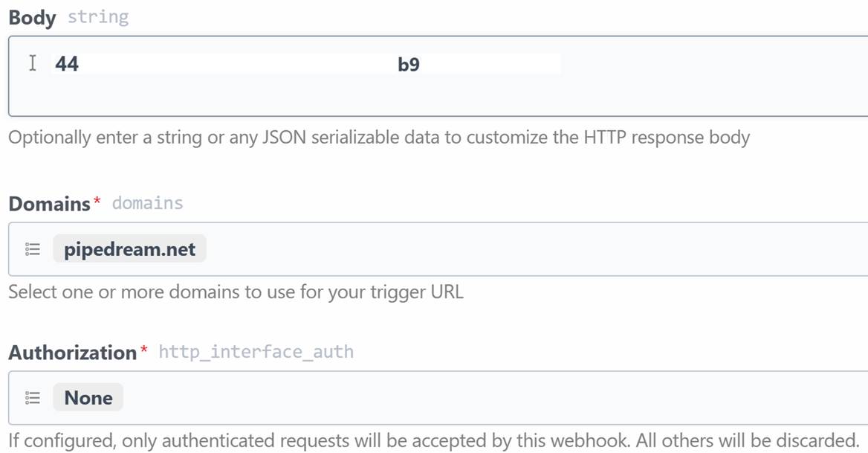Viewport: 868px width, 453px height.
Task: Place cursor at "b9" in Body field
Action: coord(409,64)
